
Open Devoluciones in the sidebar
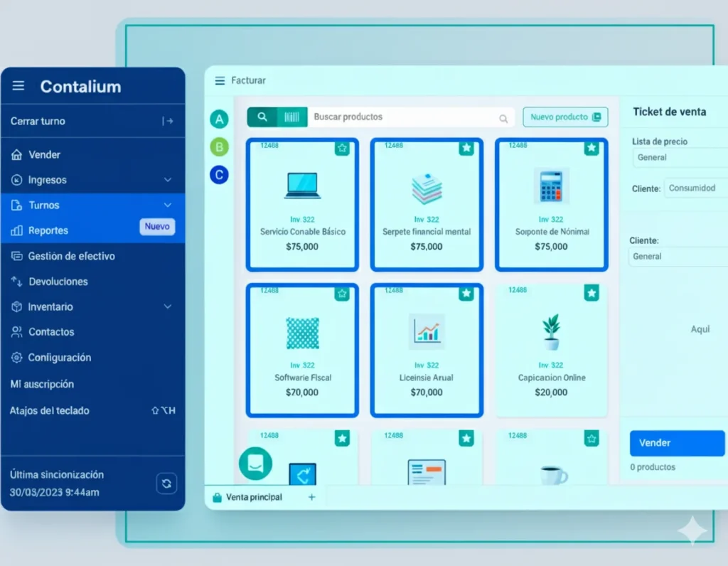tap(58, 282)
